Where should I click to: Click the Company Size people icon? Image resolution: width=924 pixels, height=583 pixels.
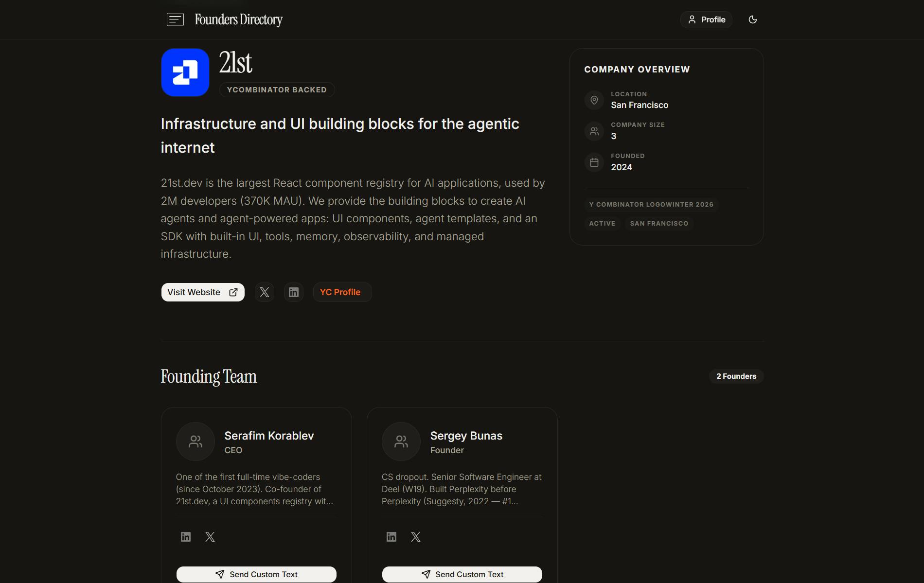pyautogui.click(x=594, y=131)
